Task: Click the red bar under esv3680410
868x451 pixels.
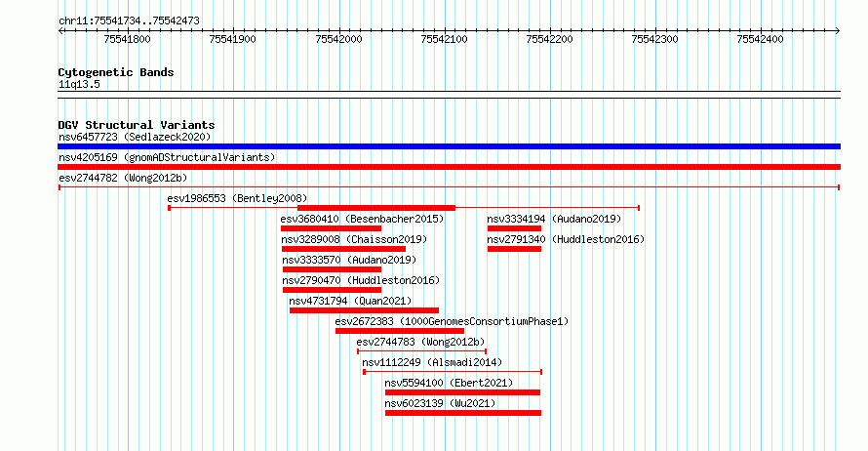Action: (x=331, y=228)
